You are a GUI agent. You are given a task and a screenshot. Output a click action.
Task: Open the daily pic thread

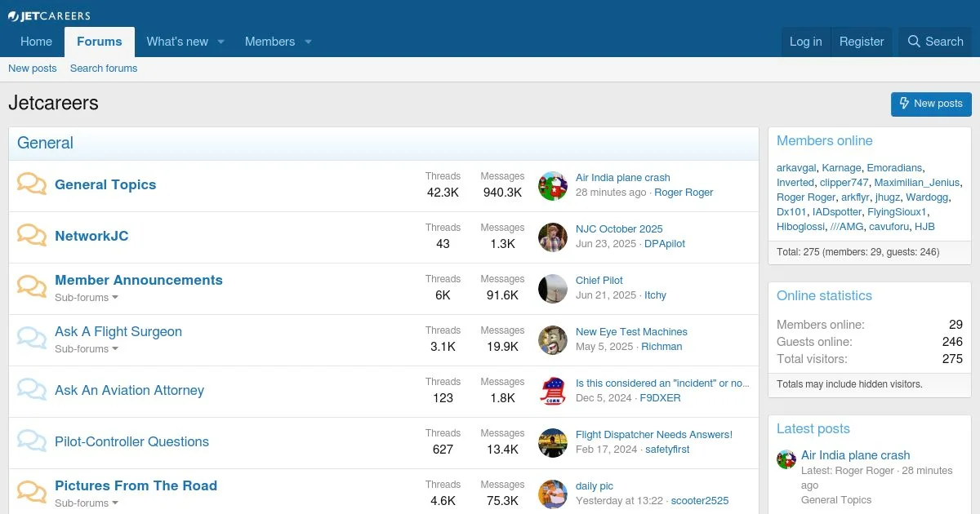coord(595,486)
